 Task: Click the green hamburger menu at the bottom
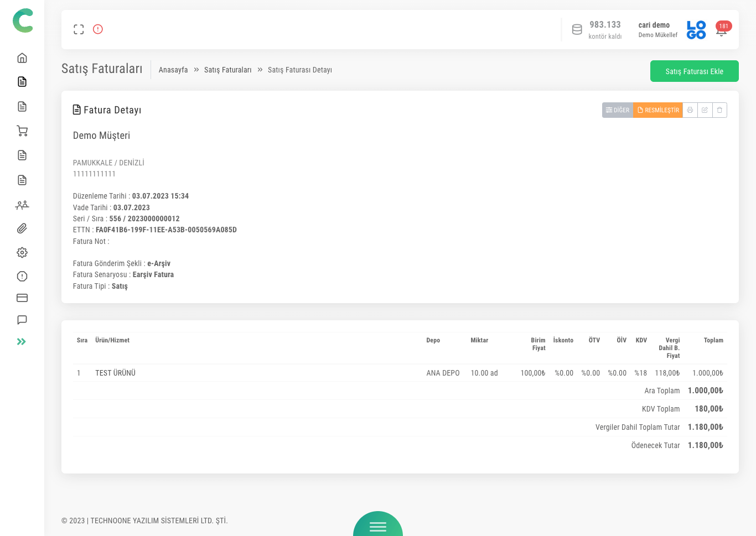[x=378, y=526]
